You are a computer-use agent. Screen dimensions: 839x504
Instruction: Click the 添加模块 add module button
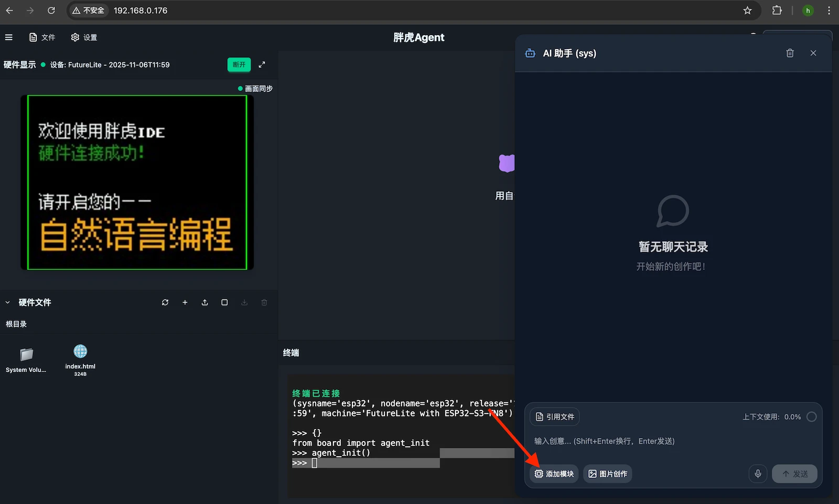pyautogui.click(x=554, y=474)
